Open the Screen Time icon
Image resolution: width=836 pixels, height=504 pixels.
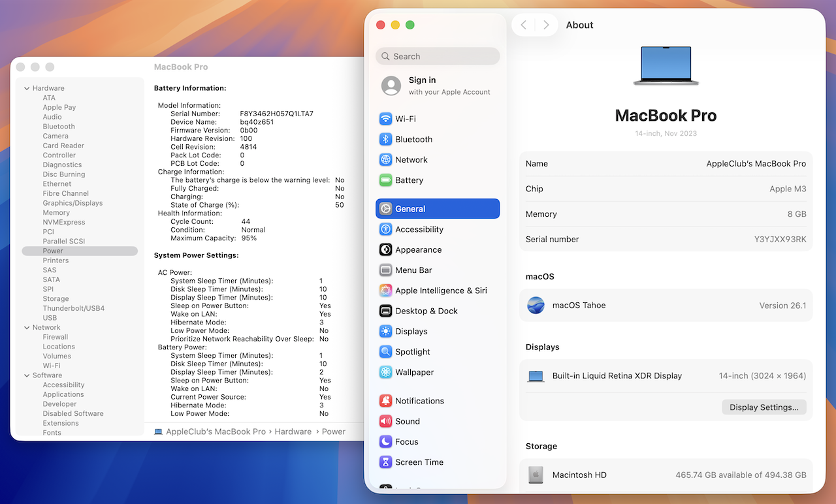pyautogui.click(x=385, y=462)
